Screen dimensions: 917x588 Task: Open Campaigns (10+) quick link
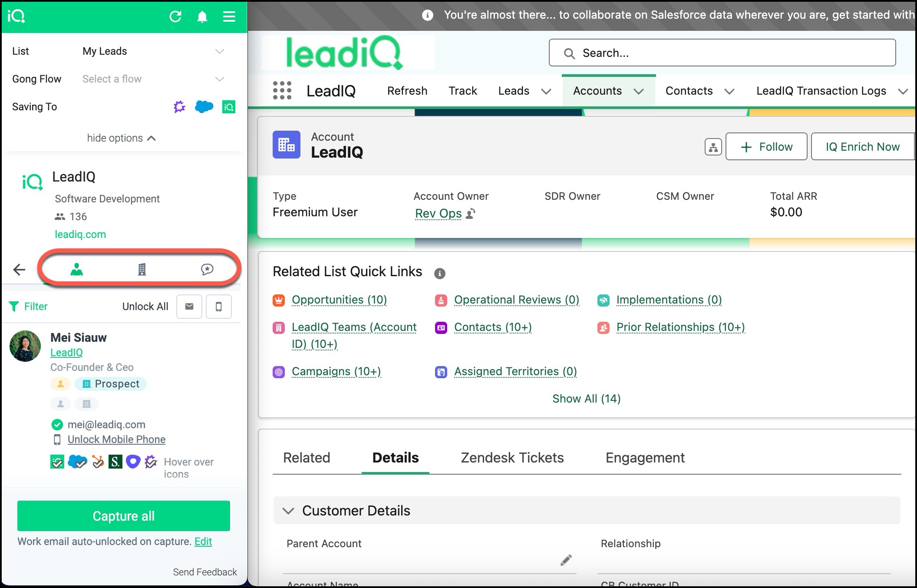click(336, 371)
